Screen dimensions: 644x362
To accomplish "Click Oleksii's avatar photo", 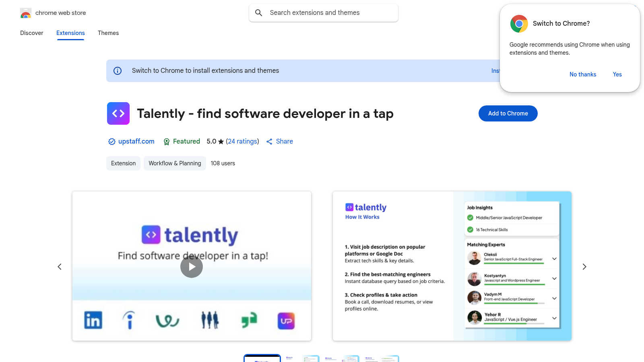I will (475, 258).
